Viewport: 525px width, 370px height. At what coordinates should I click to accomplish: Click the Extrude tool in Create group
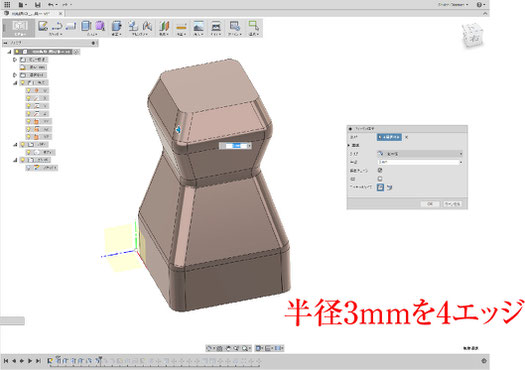pyautogui.click(x=86, y=26)
